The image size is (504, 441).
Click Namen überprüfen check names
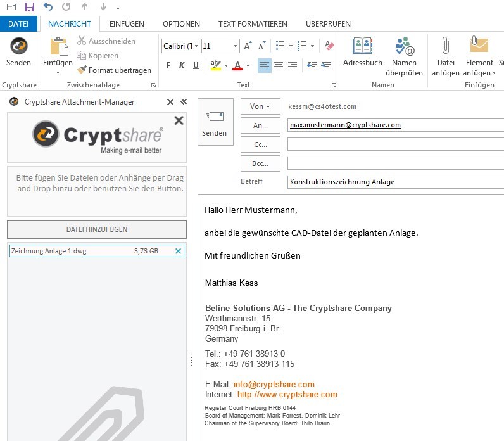click(405, 56)
